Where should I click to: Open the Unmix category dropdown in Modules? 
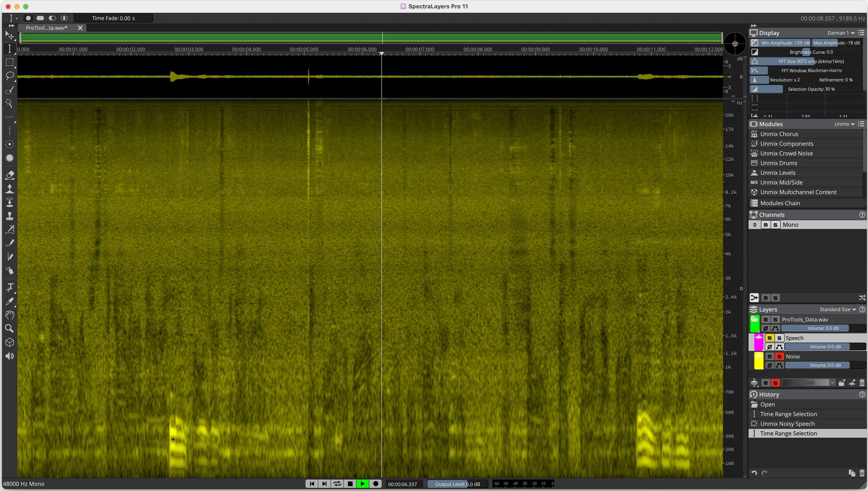(x=844, y=124)
